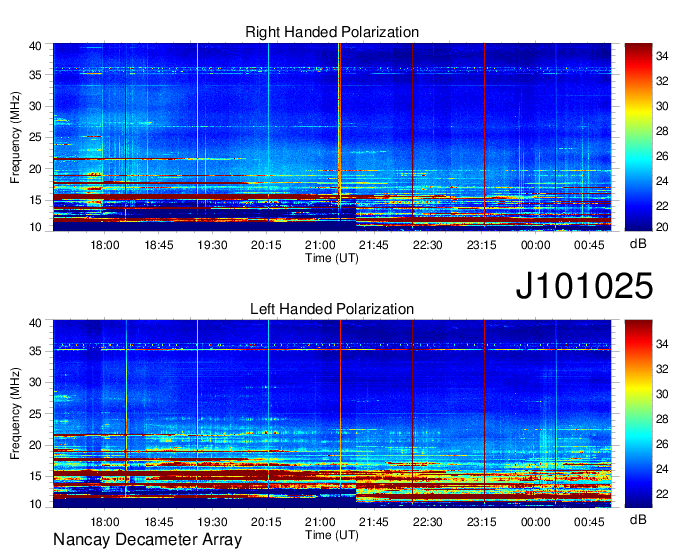Select the Right Handed Polarization title
680x552 pixels.
pos(332,32)
